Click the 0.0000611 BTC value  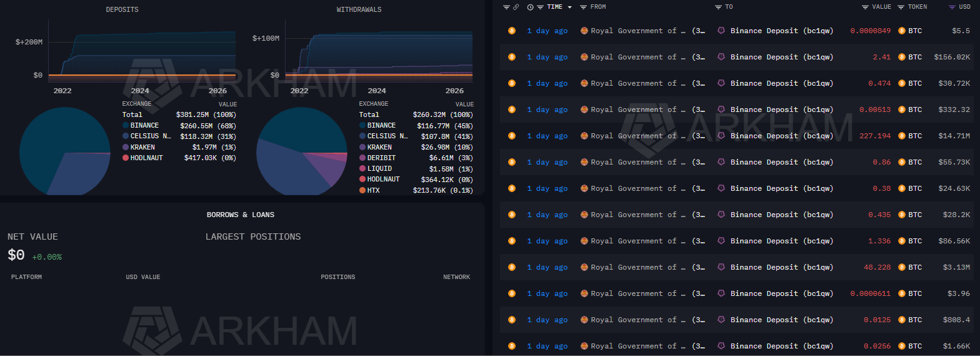click(x=871, y=293)
